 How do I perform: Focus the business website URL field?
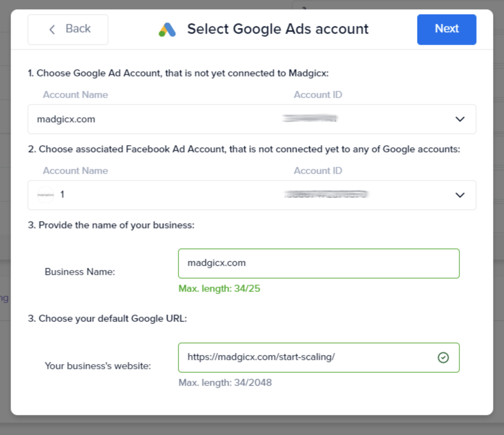(319, 358)
